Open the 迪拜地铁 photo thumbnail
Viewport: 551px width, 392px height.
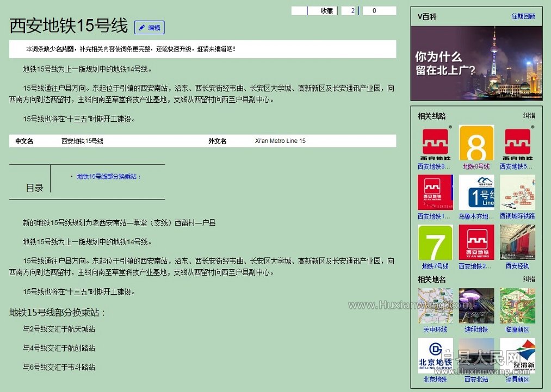tap(476, 306)
